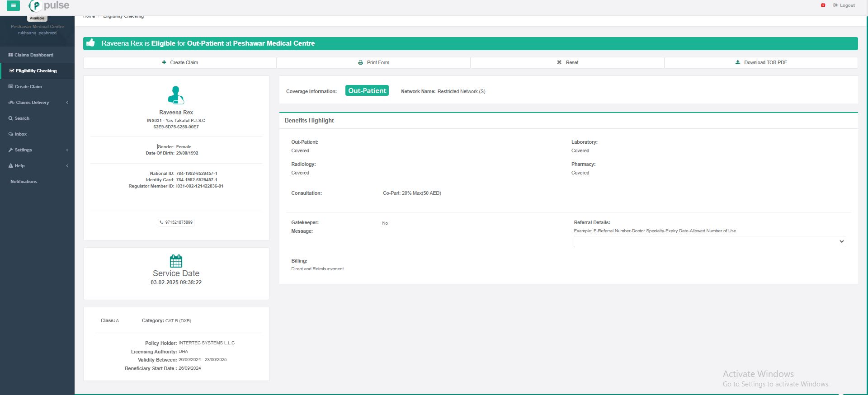Click the patient avatar icon

click(176, 95)
